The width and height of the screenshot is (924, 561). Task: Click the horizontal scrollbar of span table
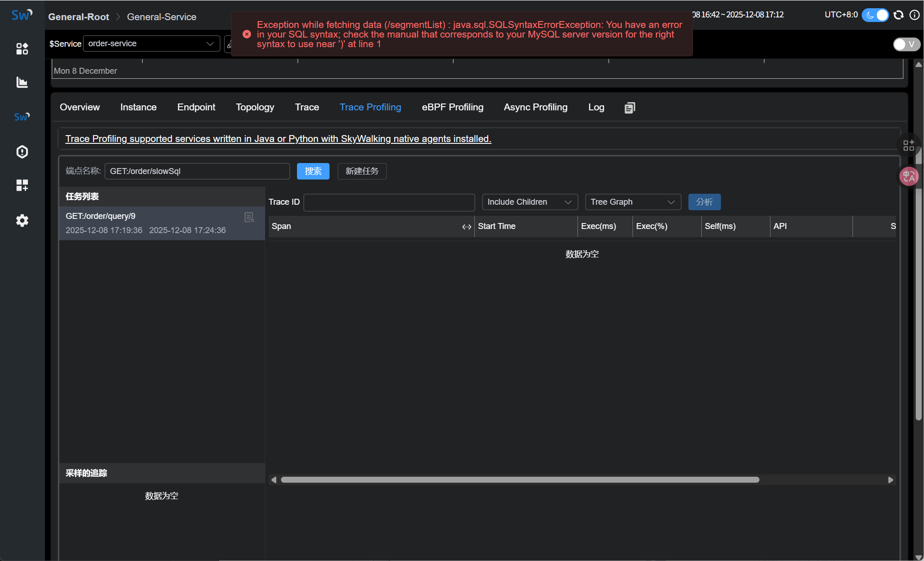520,480
